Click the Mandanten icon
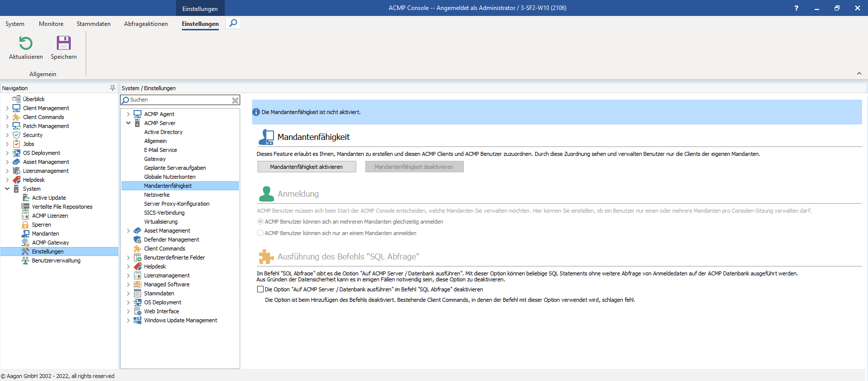The width and height of the screenshot is (868, 381). 25,234
